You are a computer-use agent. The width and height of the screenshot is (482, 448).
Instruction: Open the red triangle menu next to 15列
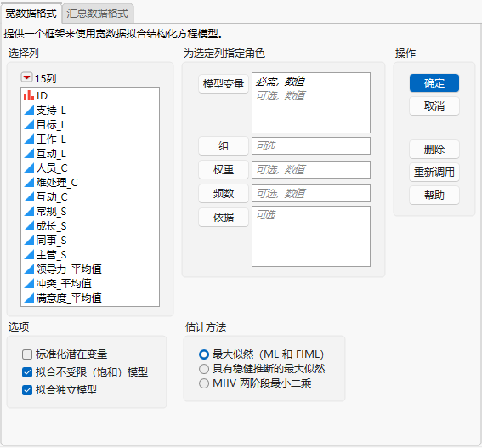coord(26,77)
